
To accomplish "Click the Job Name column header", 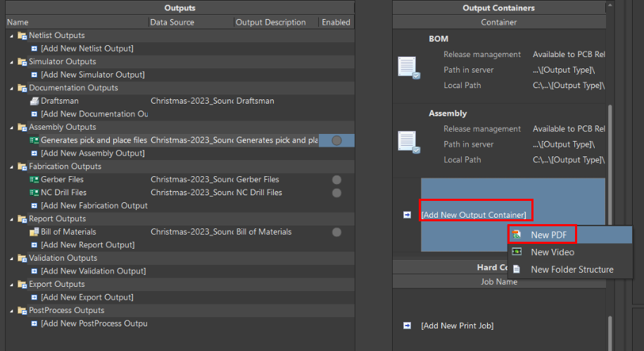I will coord(499,282).
